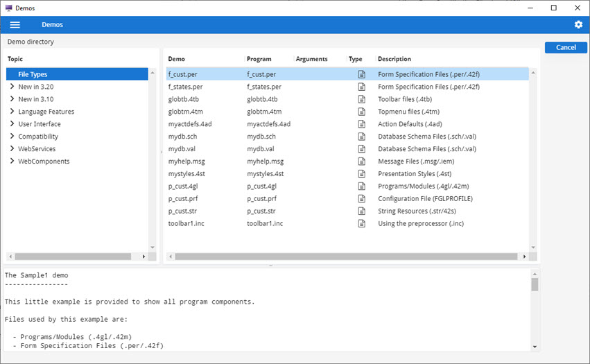The height and width of the screenshot is (364, 590).
Task: Click the file type icon for p_cust.str
Action: (x=362, y=211)
